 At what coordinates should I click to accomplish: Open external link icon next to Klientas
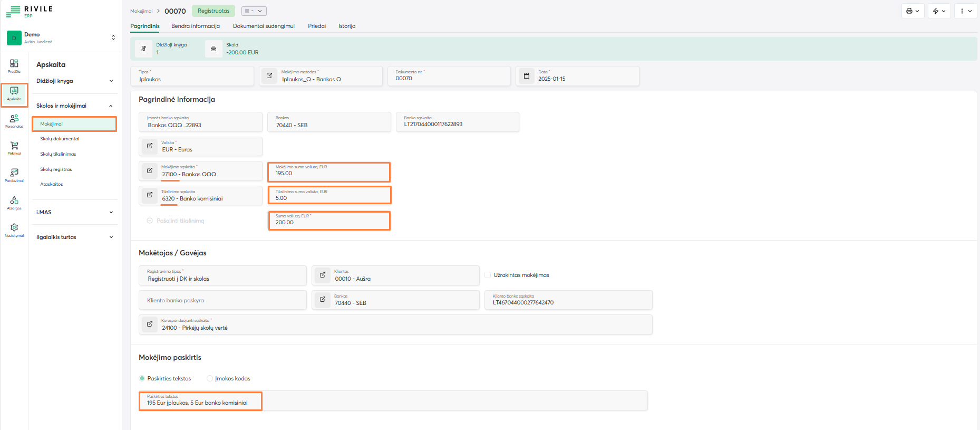(323, 275)
